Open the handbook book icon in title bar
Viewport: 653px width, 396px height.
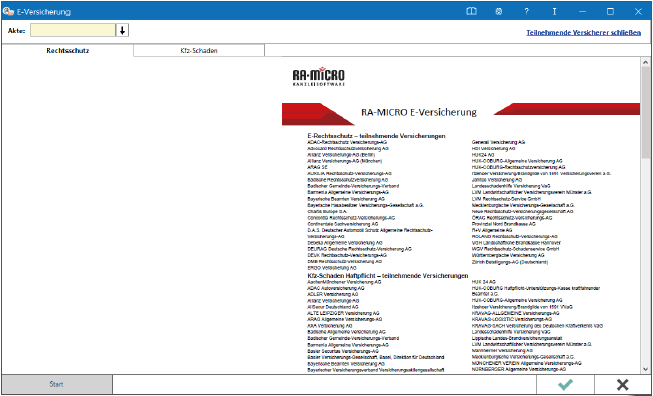(471, 12)
